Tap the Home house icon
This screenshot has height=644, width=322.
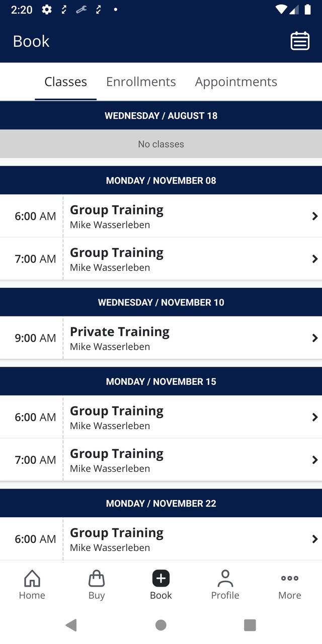coord(32,579)
